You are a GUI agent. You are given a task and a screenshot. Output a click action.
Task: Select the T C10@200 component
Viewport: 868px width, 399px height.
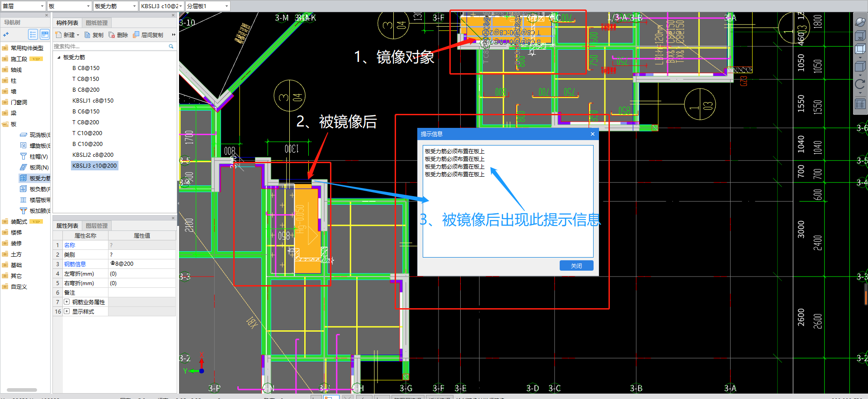(x=87, y=133)
